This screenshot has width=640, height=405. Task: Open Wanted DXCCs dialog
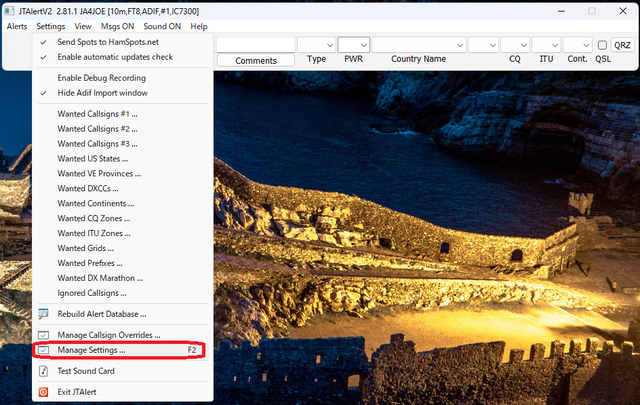click(122, 189)
